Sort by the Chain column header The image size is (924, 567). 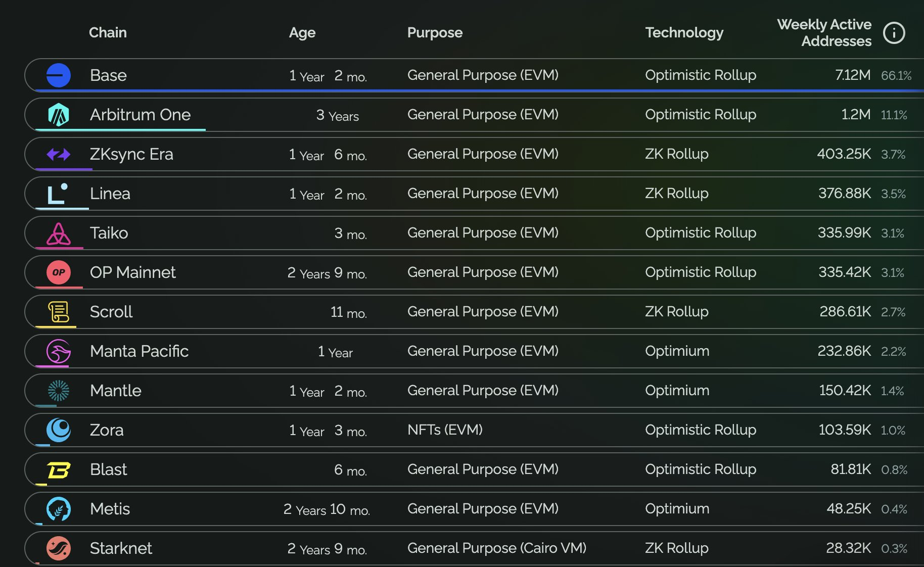click(x=108, y=33)
